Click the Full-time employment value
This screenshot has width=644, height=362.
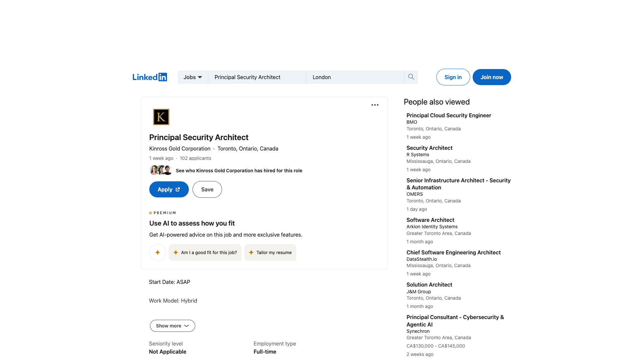265,352
